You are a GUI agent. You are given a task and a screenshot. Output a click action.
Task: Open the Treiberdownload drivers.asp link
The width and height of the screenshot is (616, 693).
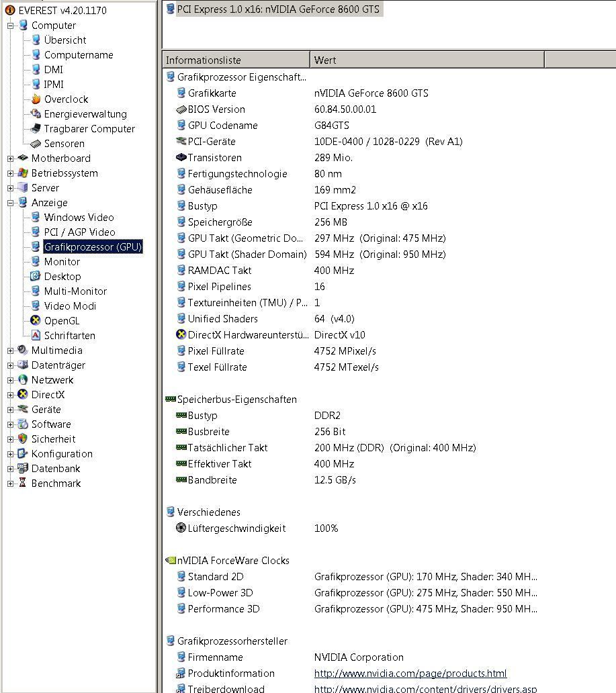[425, 688]
